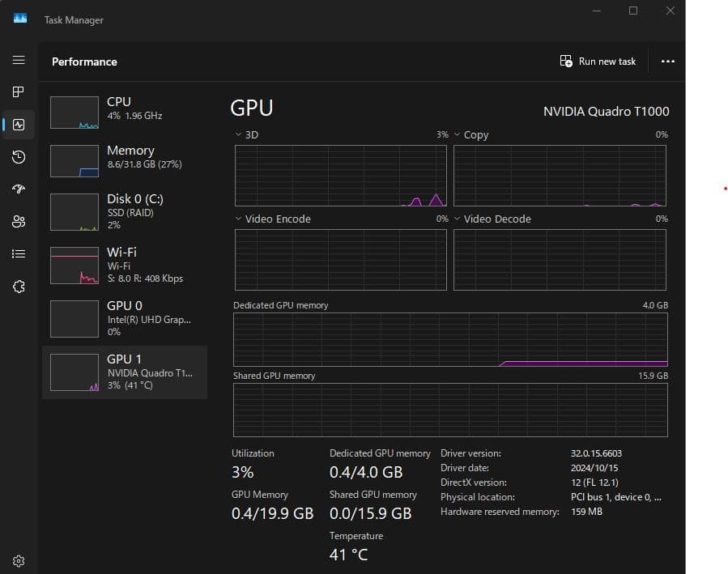Open the Processes page icon

point(19,91)
